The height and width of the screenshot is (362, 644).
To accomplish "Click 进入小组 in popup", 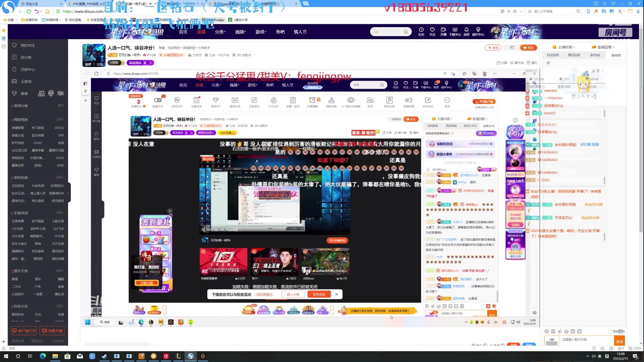I will (293, 294).
